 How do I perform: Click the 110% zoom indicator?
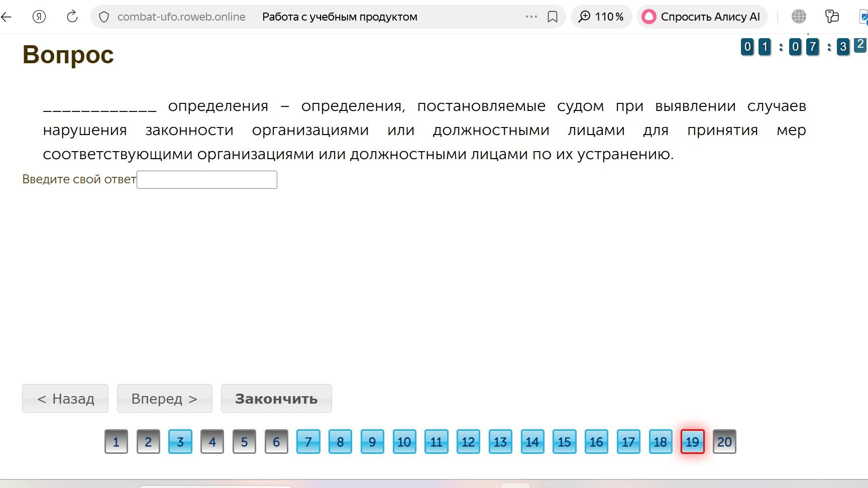(x=601, y=17)
